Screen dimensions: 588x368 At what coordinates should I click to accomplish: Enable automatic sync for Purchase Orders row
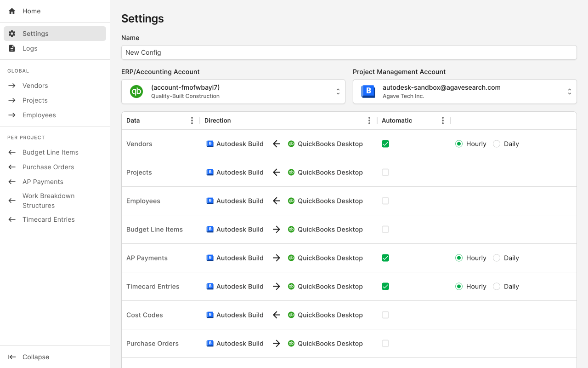385,344
